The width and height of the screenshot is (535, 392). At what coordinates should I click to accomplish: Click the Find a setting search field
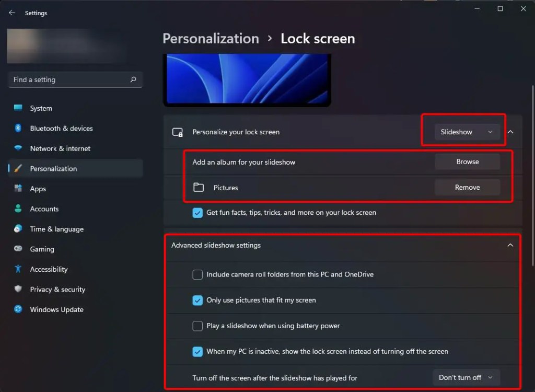75,79
